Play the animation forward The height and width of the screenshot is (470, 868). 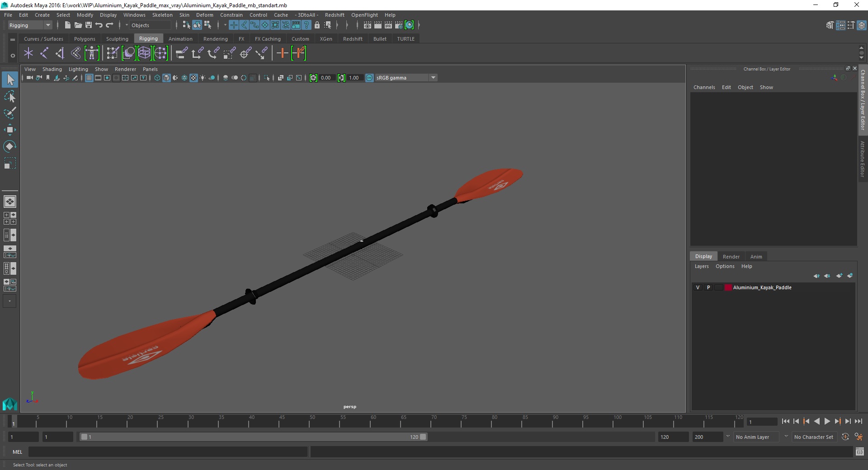point(827,421)
